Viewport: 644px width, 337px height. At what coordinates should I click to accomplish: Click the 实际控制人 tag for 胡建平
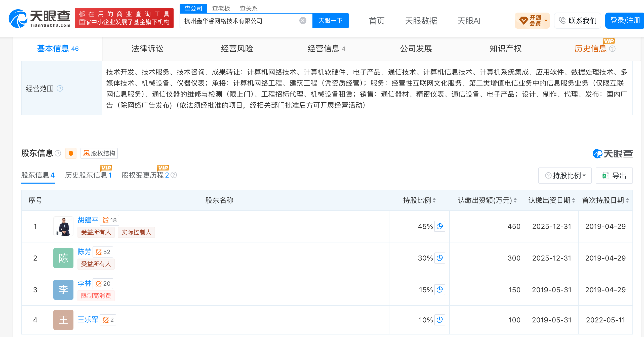pyautogui.click(x=136, y=232)
